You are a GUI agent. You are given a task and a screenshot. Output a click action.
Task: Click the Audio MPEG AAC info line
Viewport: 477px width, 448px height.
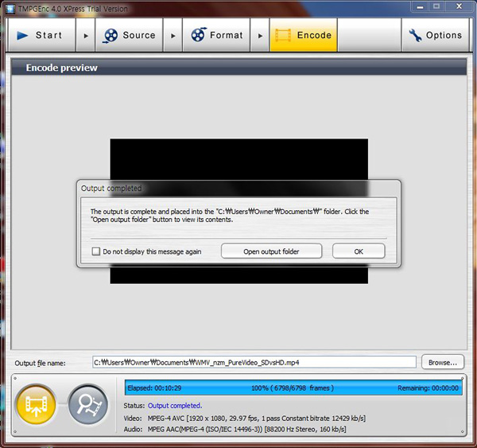point(235,429)
